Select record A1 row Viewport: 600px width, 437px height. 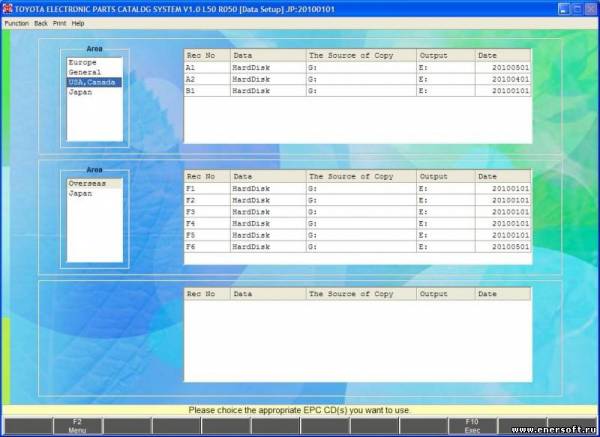pyautogui.click(x=358, y=68)
